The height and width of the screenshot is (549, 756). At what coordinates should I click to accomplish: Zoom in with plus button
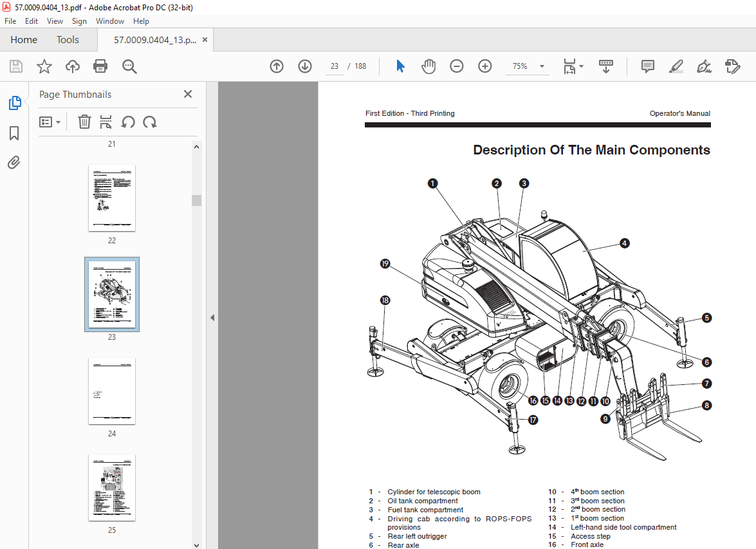(485, 66)
